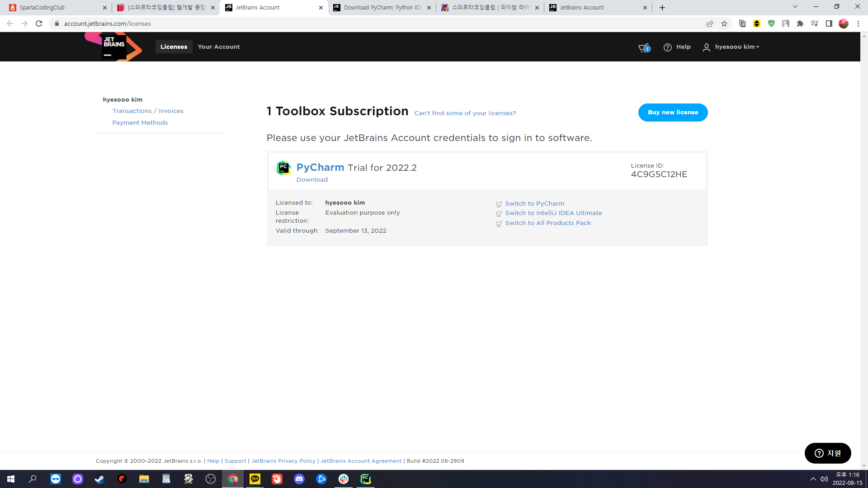Click the "September 13, 2022" valid-through date
The height and width of the screenshot is (488, 868).
[x=356, y=231]
